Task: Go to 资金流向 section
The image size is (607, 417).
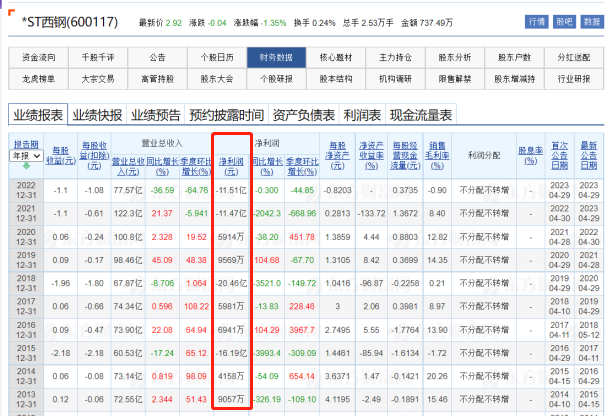Action: [38, 57]
